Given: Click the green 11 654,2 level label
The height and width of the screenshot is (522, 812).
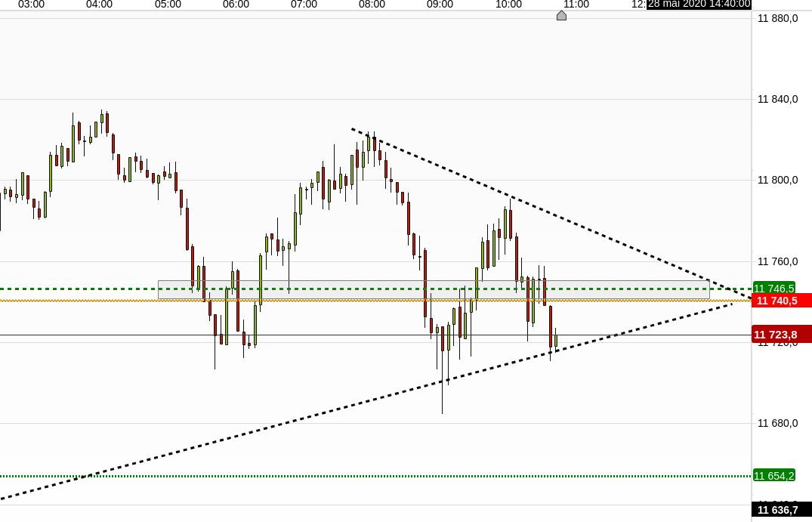Looking at the screenshot, I should point(773,475).
